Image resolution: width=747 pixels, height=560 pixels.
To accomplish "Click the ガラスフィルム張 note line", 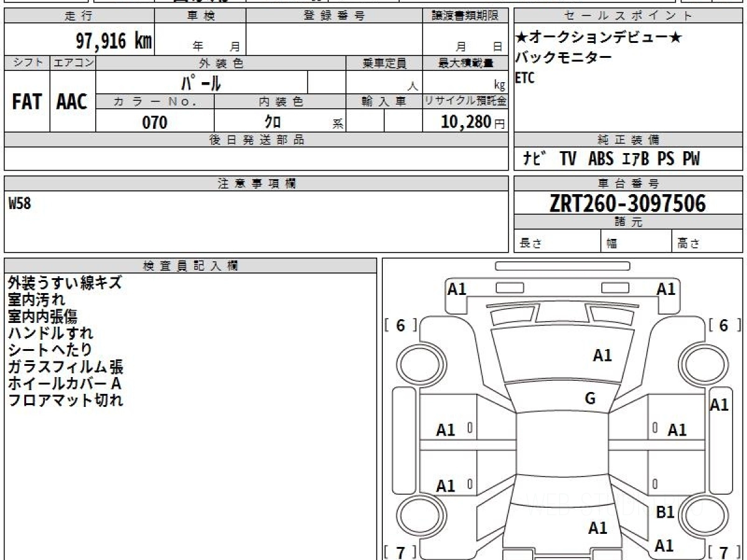I will tap(65, 367).
